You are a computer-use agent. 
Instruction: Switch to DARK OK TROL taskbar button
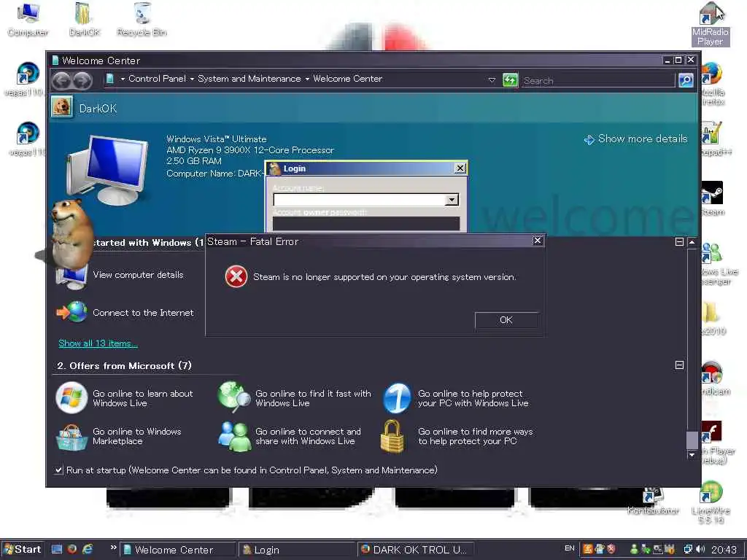[416, 550]
